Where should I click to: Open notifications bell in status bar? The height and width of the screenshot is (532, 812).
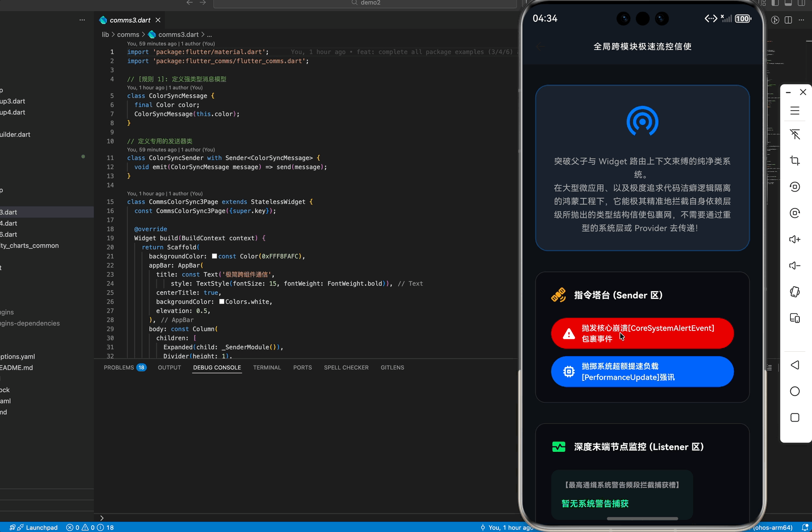point(805,527)
